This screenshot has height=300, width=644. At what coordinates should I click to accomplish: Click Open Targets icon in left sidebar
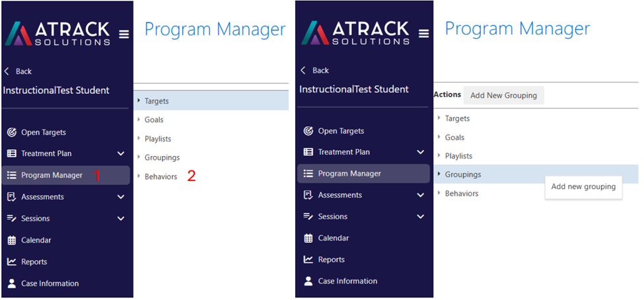pos(11,132)
